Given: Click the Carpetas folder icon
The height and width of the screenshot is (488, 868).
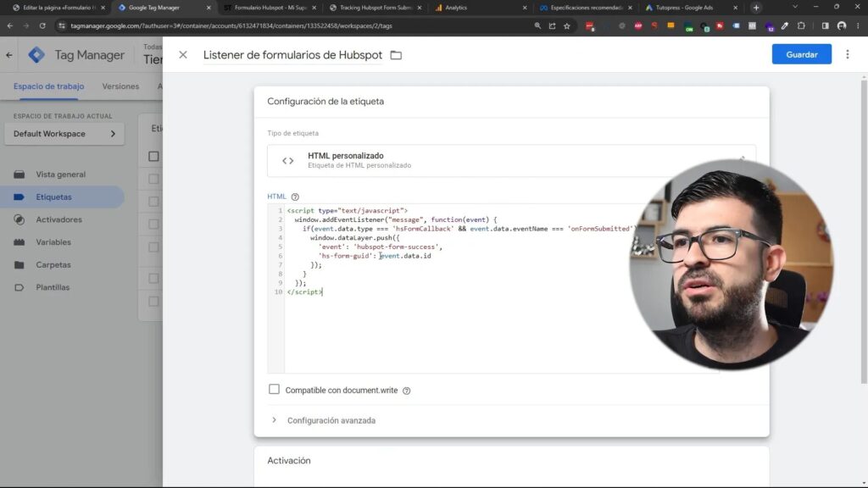Looking at the screenshot, I should 19,265.
